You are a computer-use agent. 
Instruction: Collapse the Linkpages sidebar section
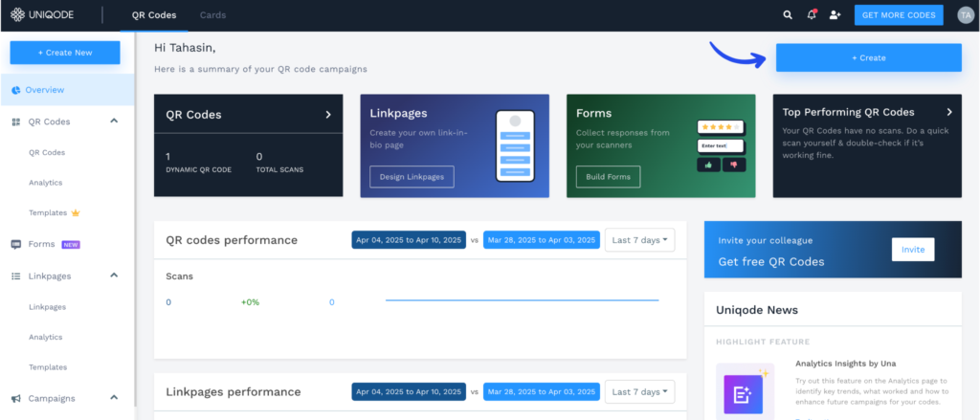coord(114,275)
